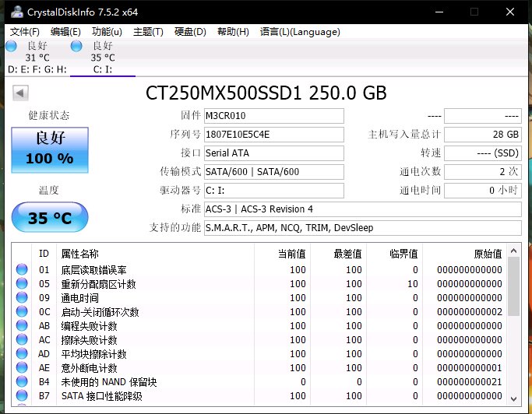This screenshot has height=414, width=532.
Task: Select the 启动-关闭循环次数 attribute row
Action: 259,312
